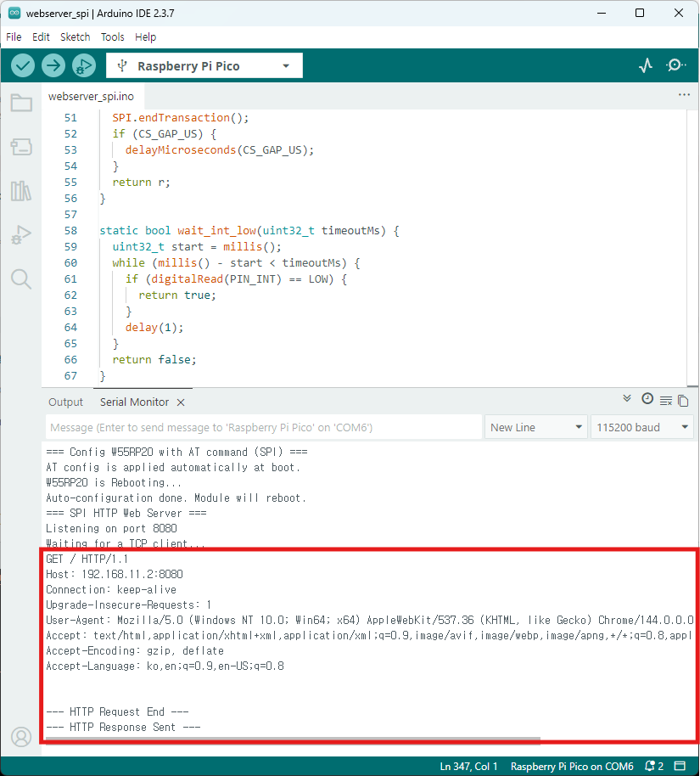
Task: Open the Serial Plotter
Action: pos(646,65)
